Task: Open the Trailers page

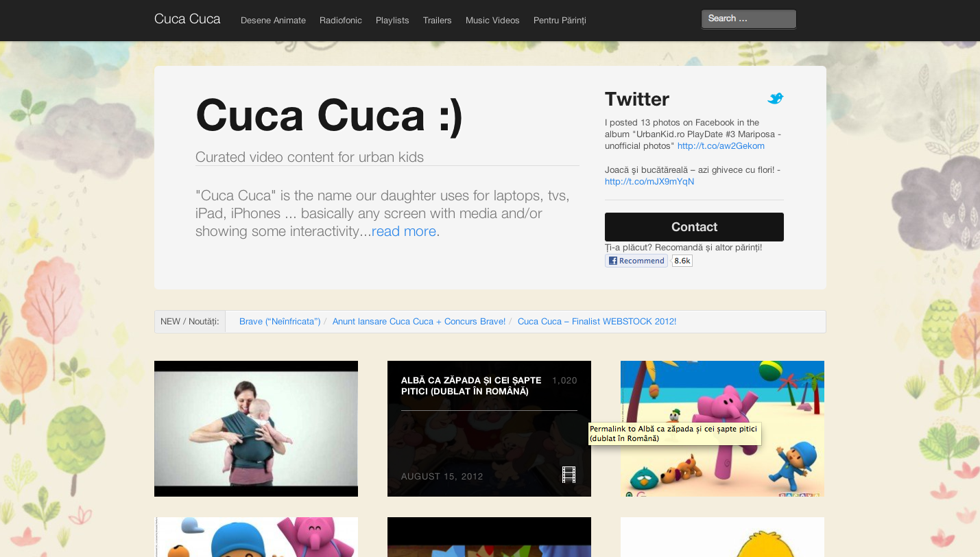Action: pyautogui.click(x=437, y=21)
